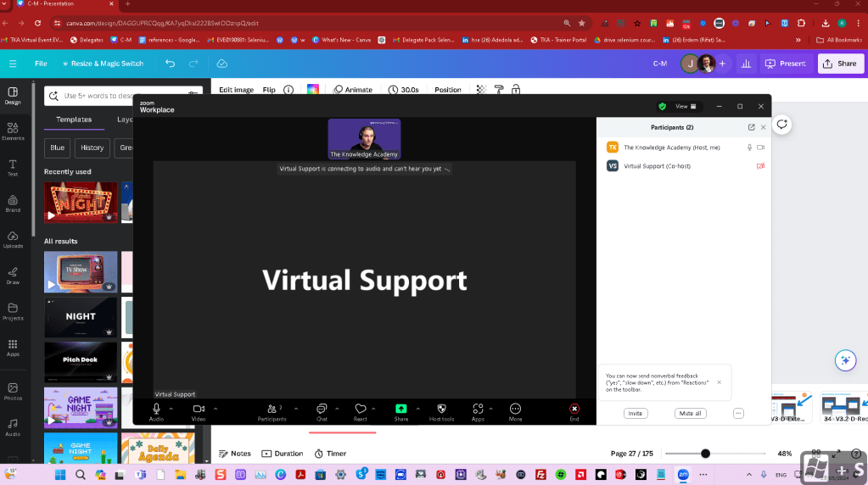Image resolution: width=868 pixels, height=485 pixels.
Task: Open the Zoom Apps button
Action: [478, 412]
